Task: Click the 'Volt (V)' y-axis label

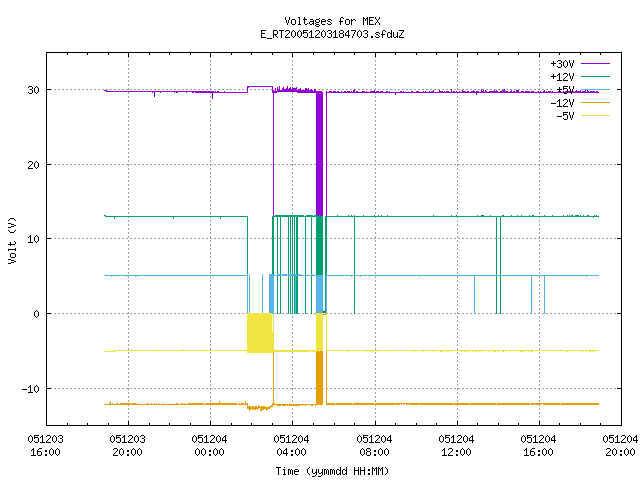Action: [12, 240]
